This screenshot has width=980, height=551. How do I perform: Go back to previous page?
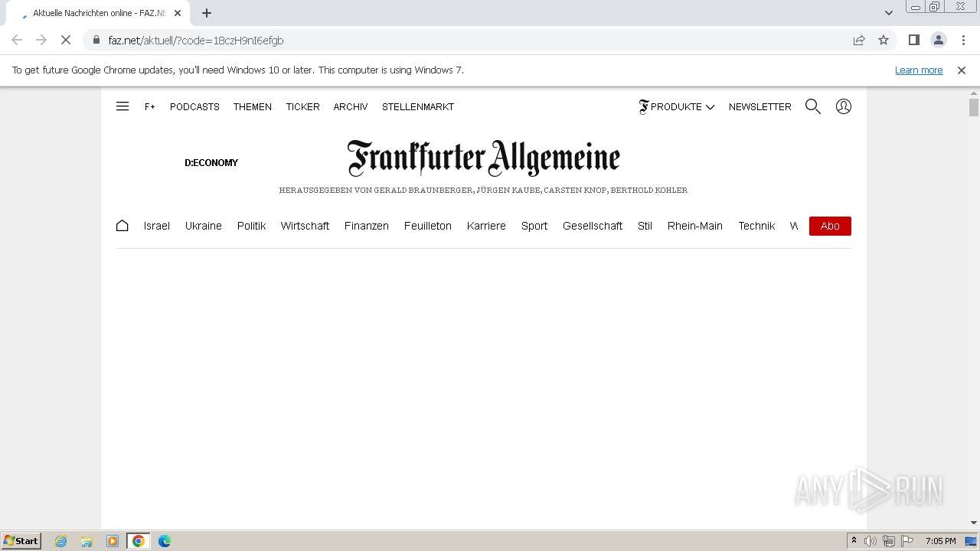(17, 40)
